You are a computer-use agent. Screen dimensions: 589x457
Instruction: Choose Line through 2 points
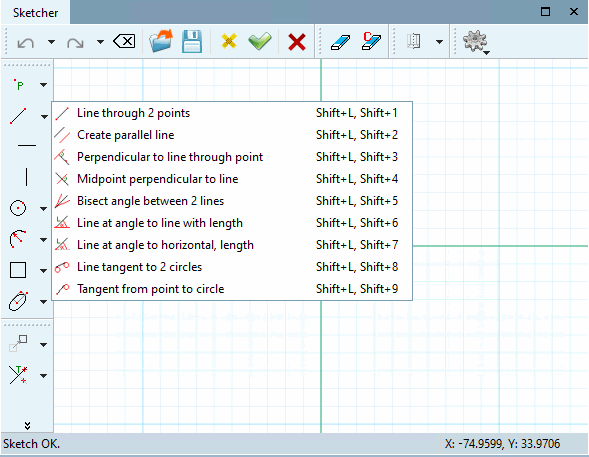click(232, 113)
